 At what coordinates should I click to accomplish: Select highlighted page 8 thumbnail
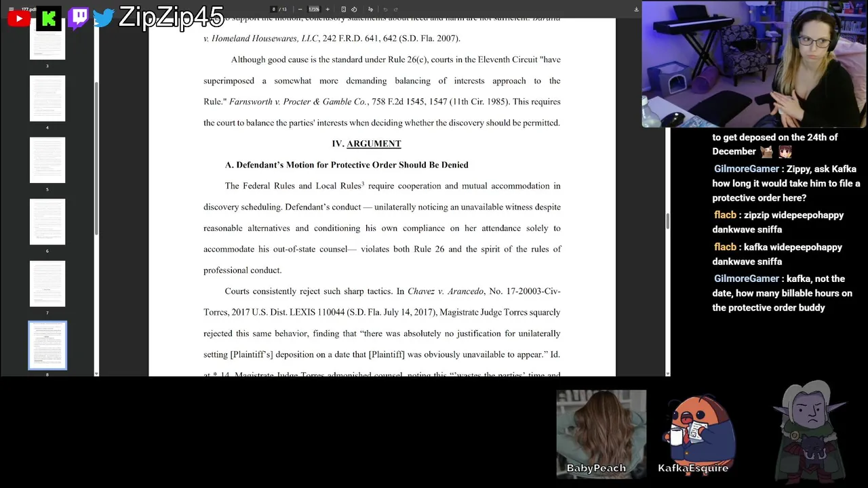(x=47, y=346)
